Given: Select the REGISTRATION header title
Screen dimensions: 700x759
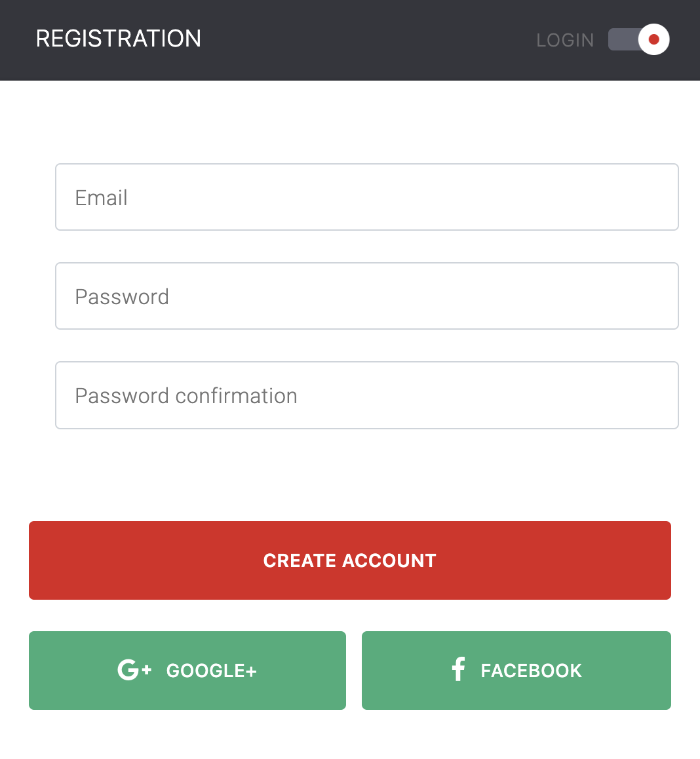Looking at the screenshot, I should pos(119,39).
